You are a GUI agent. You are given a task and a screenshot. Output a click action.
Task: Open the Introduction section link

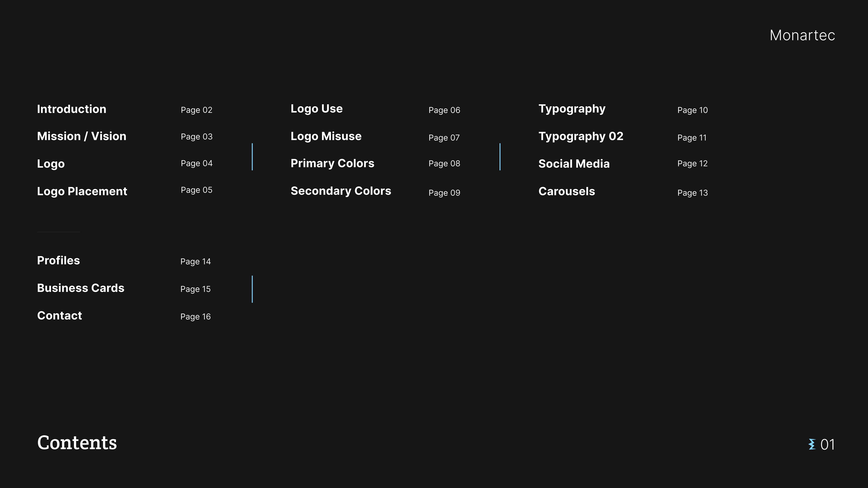pos(71,109)
